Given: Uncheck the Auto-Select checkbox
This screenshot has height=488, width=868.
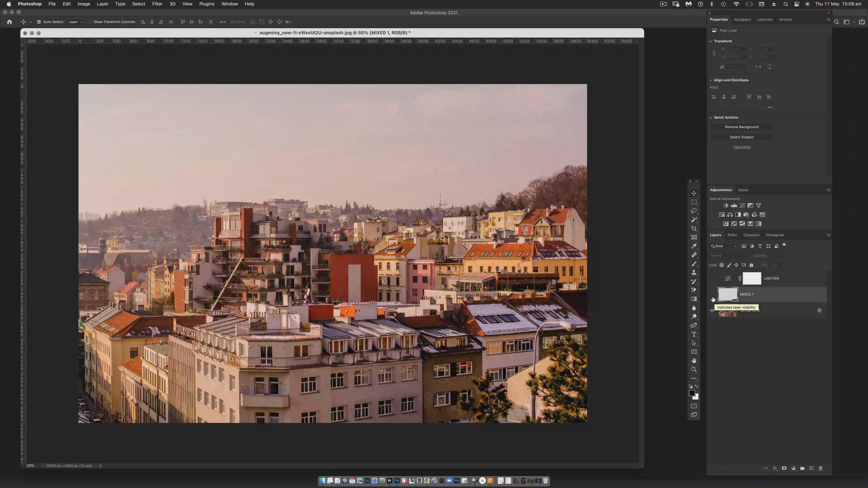Looking at the screenshot, I should coord(39,22).
